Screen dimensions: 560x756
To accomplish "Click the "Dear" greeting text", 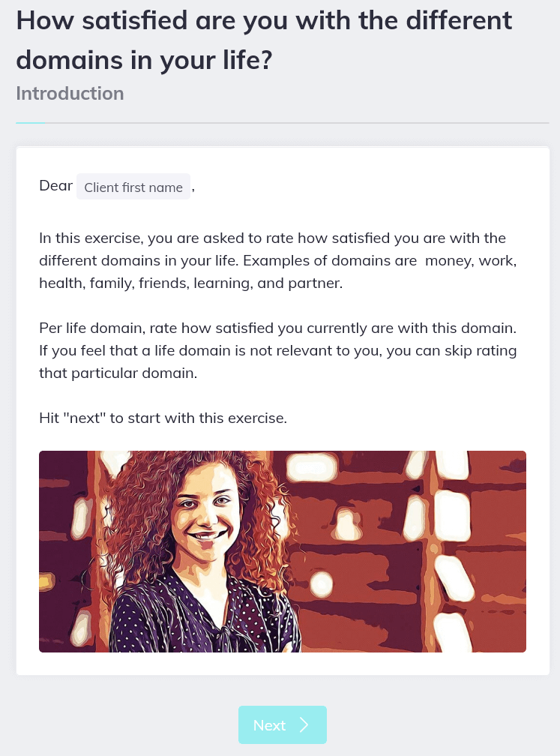I will 55,186.
